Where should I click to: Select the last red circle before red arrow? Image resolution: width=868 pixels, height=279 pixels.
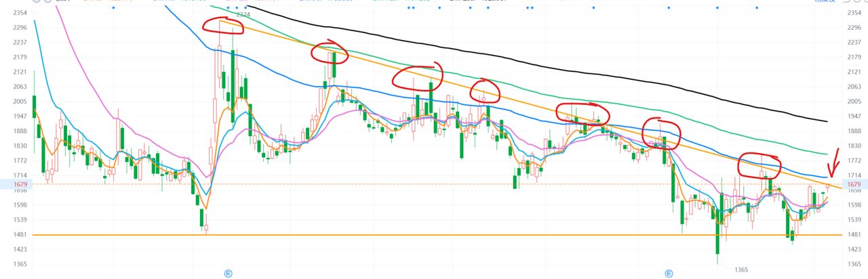pyautogui.click(x=759, y=166)
